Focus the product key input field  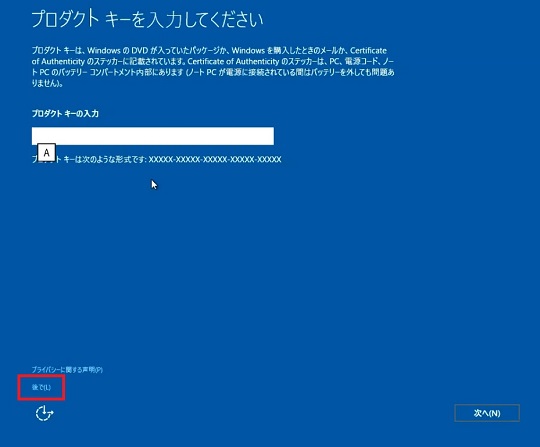[x=153, y=136]
